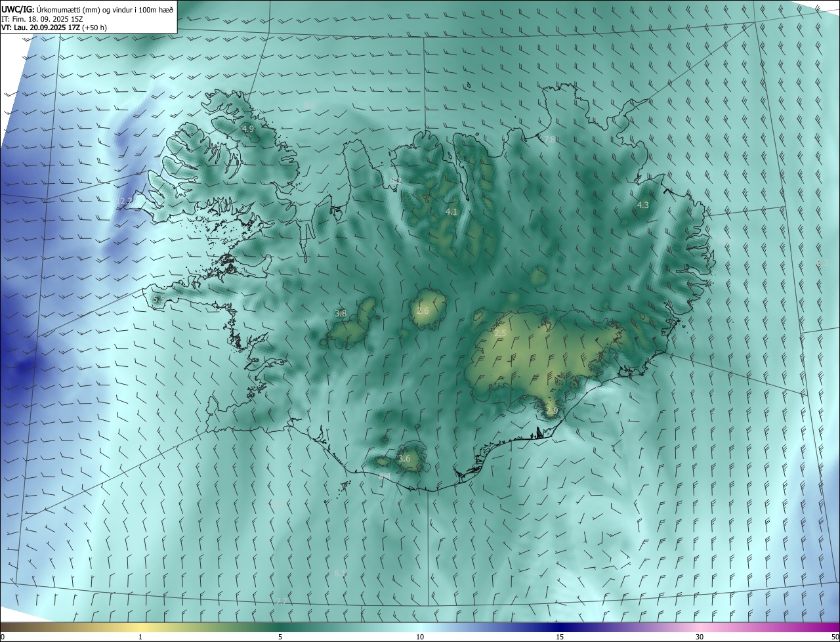This screenshot has width=840, height=642.
Task: Click the 3.8 value label
Action: tap(341, 314)
